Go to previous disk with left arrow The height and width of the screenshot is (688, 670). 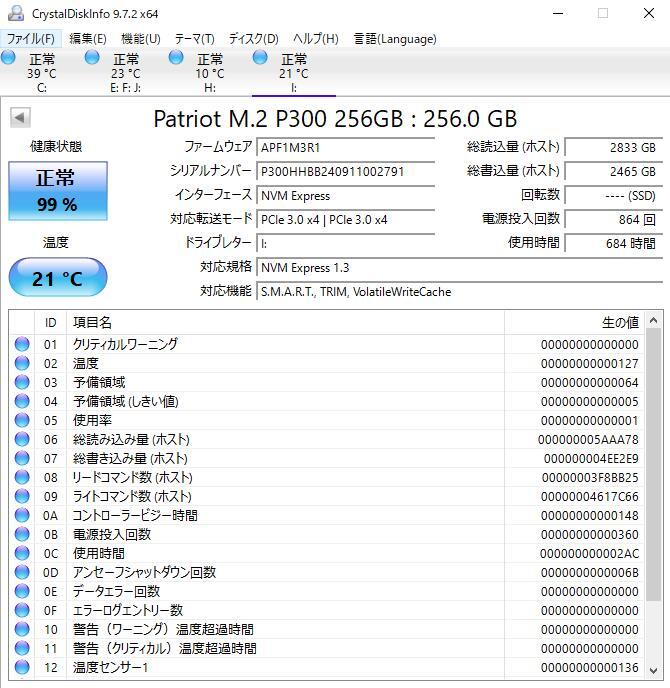19,118
